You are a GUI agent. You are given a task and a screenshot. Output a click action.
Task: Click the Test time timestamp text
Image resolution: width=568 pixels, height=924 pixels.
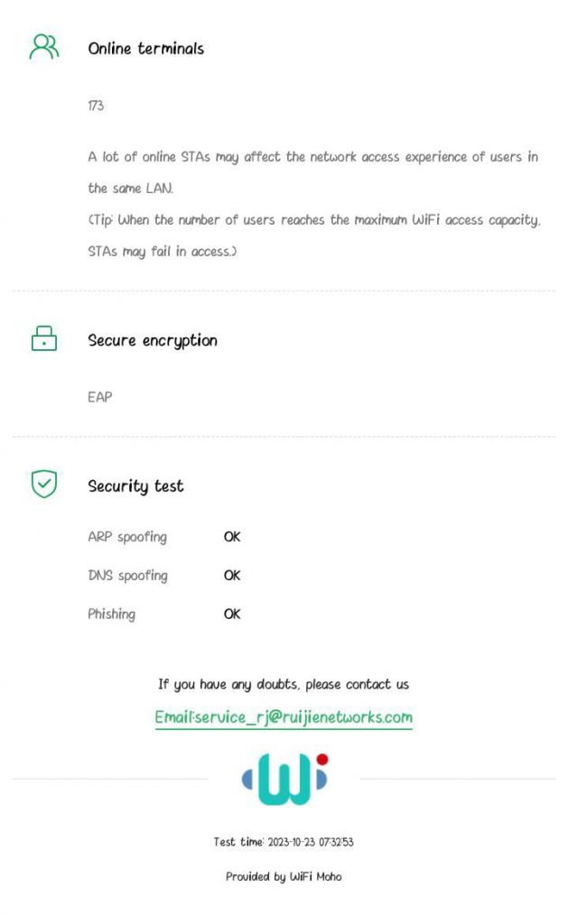[284, 842]
